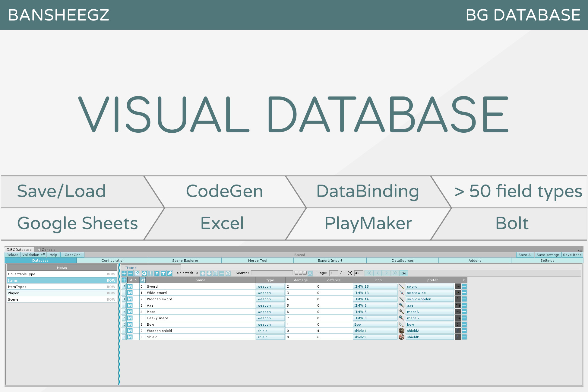
Task: Clear the search using the blue X icon
Action: (x=310, y=273)
